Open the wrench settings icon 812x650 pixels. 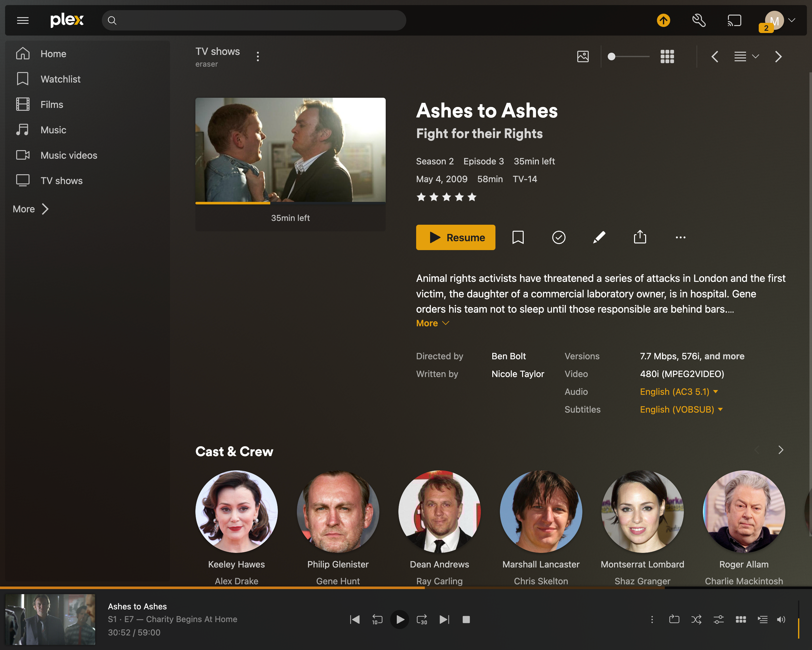coord(699,20)
